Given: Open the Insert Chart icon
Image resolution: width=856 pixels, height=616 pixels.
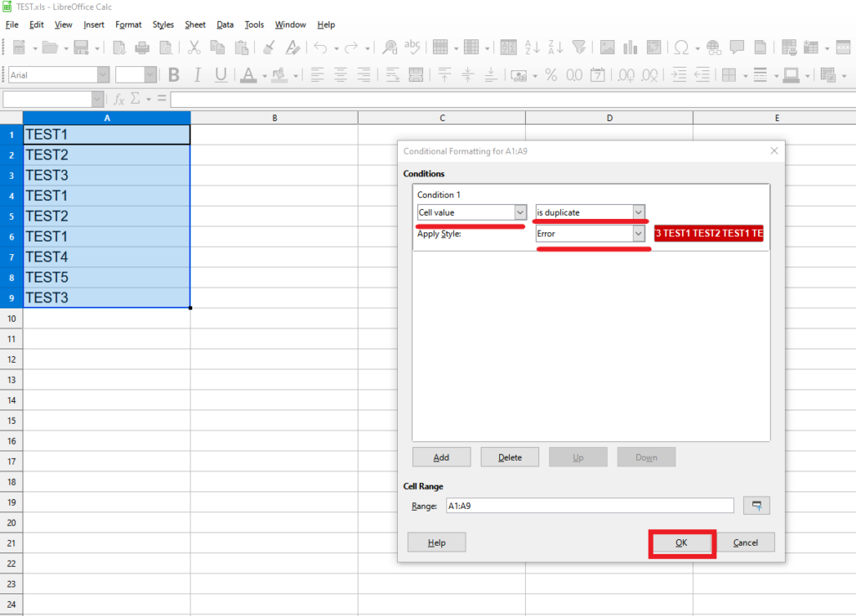Looking at the screenshot, I should (629, 48).
